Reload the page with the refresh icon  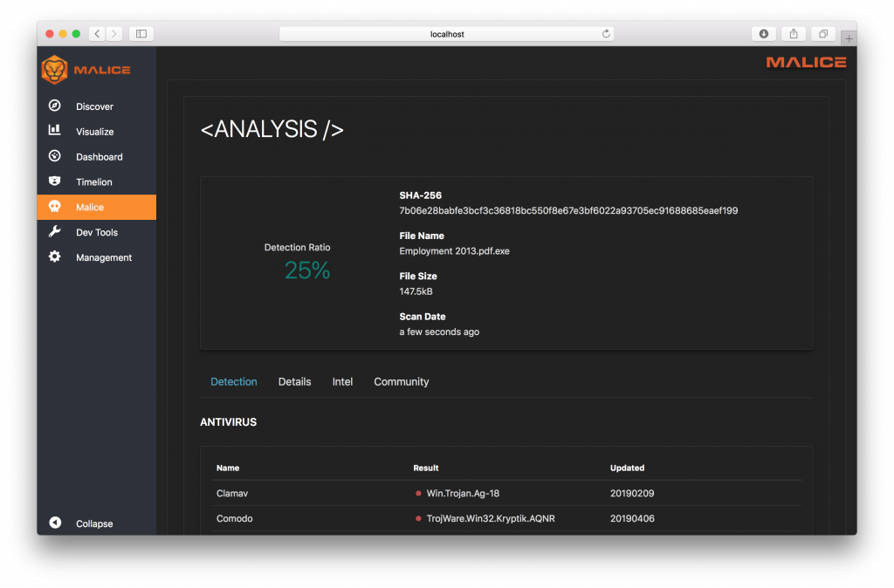point(606,34)
